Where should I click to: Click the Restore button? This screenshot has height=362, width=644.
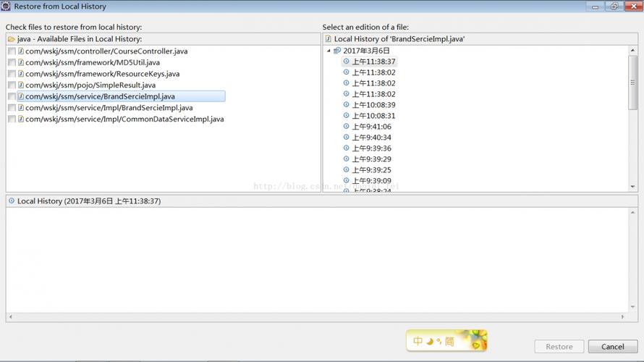click(559, 347)
